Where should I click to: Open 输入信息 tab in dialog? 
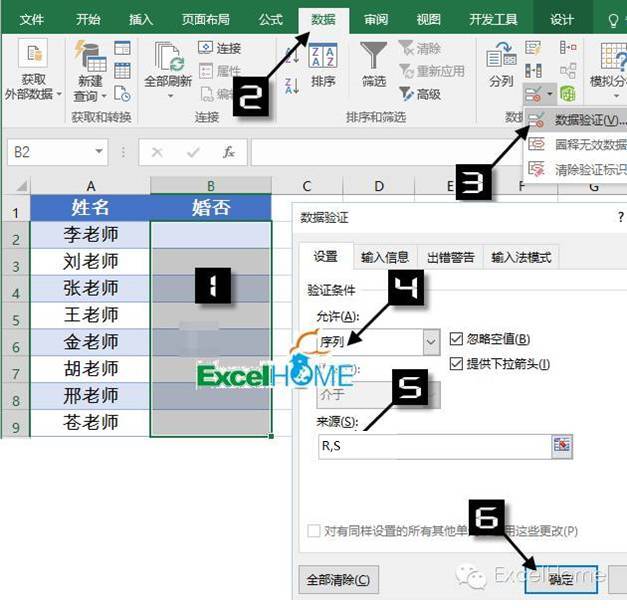tap(385, 257)
